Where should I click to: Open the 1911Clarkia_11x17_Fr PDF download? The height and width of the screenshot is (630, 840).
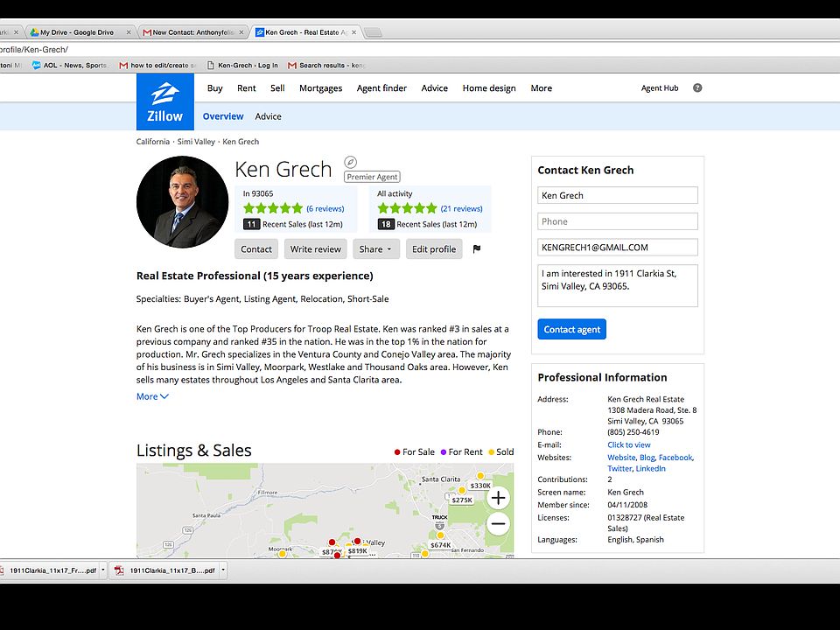click(x=49, y=570)
